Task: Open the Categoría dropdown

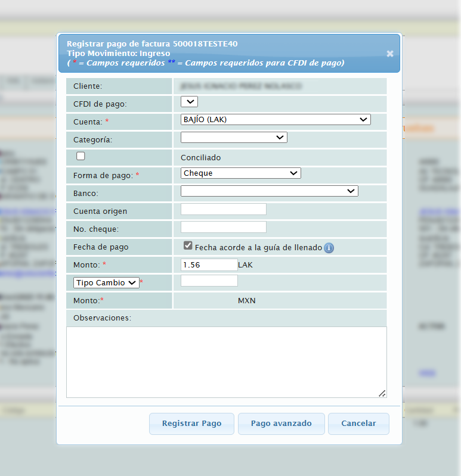Action: tap(234, 138)
